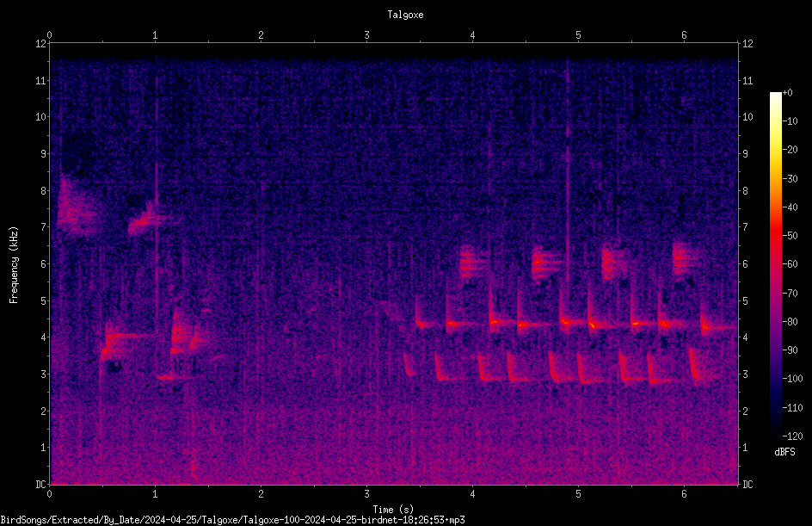Click the flat 3 kHz tone just after 1s

point(166,377)
